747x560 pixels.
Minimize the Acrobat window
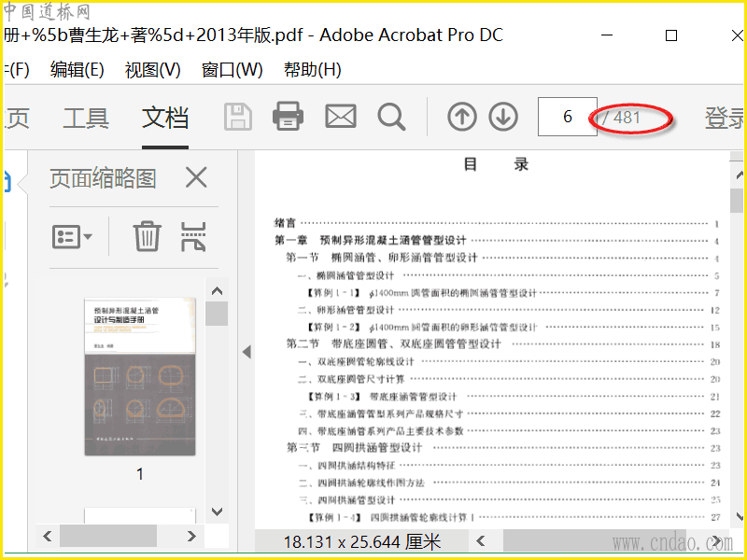(x=607, y=35)
